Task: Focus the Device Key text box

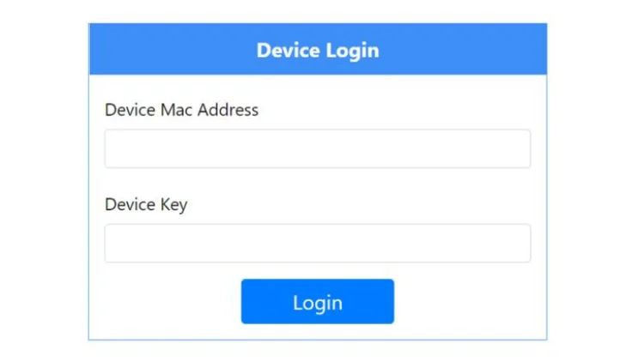Action: [x=317, y=244]
